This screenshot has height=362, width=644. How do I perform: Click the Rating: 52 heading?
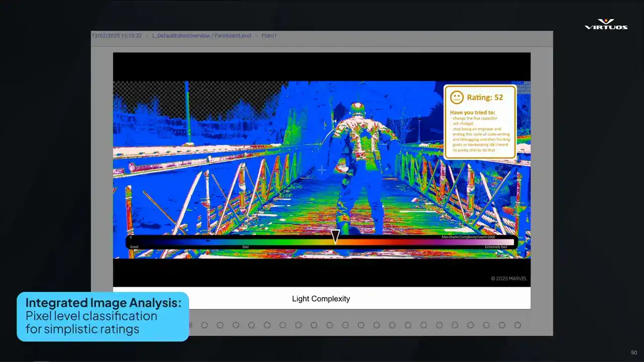[485, 98]
